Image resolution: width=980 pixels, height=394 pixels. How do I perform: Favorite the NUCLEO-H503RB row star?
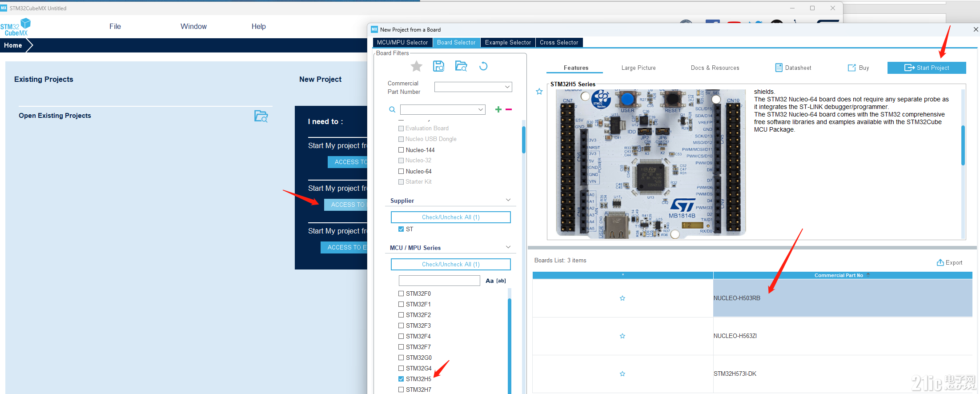pos(623,298)
